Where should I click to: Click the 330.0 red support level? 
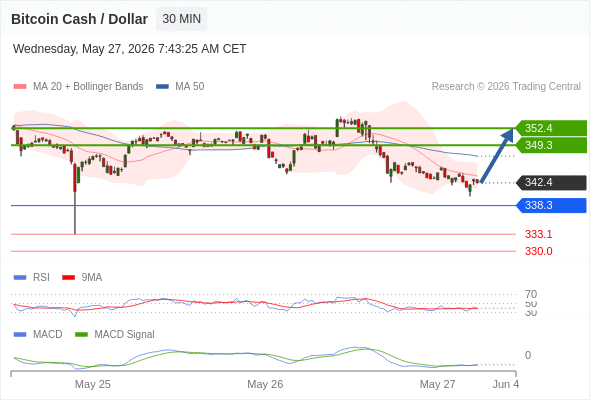coord(538,251)
